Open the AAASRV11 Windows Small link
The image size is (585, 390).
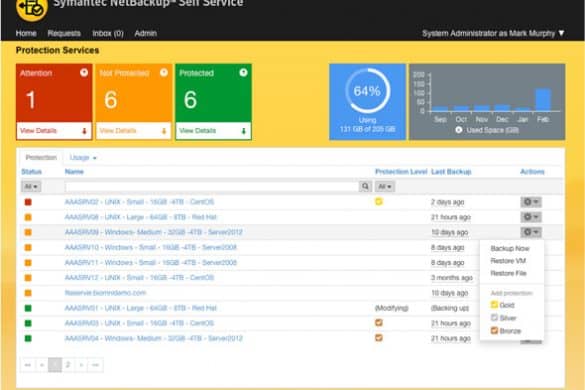coord(151,263)
